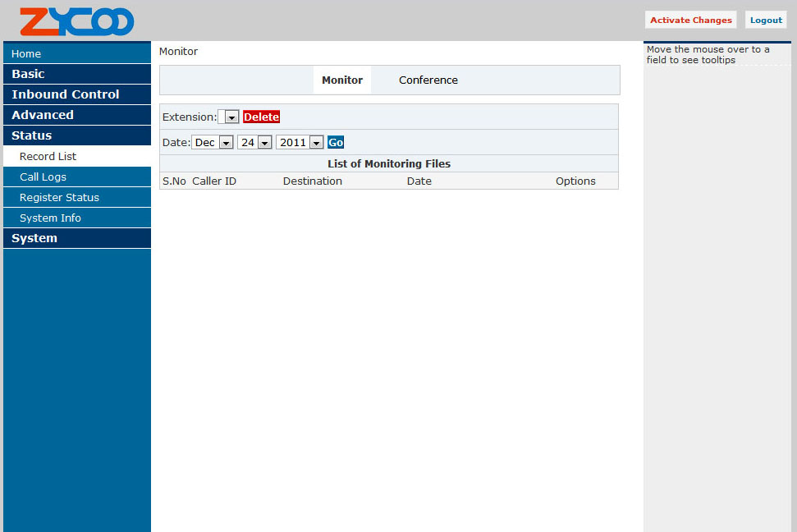Image resolution: width=797 pixels, height=532 pixels.
Task: Click the Go button
Action: point(336,143)
